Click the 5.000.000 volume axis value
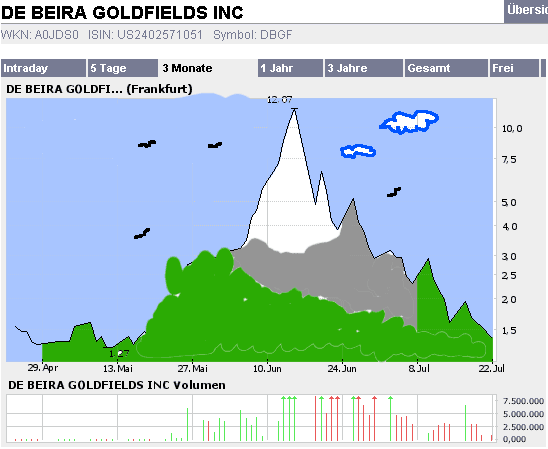 point(523,414)
